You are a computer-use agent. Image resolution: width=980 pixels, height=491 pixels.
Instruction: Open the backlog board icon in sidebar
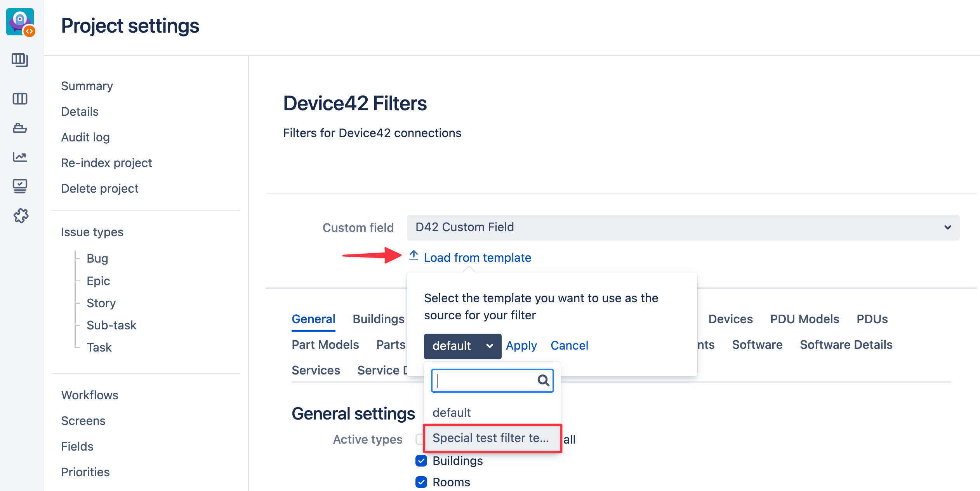pyautogui.click(x=20, y=60)
